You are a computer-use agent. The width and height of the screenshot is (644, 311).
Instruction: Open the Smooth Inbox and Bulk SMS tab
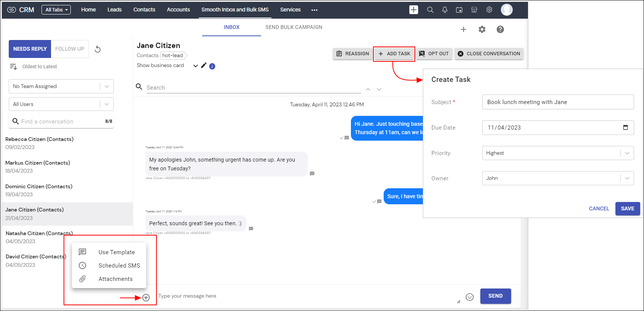pos(235,10)
